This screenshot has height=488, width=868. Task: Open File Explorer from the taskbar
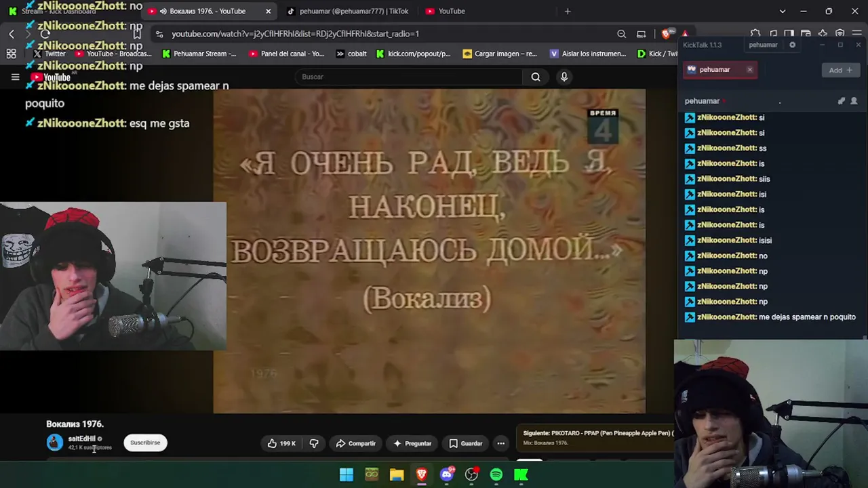tap(396, 474)
